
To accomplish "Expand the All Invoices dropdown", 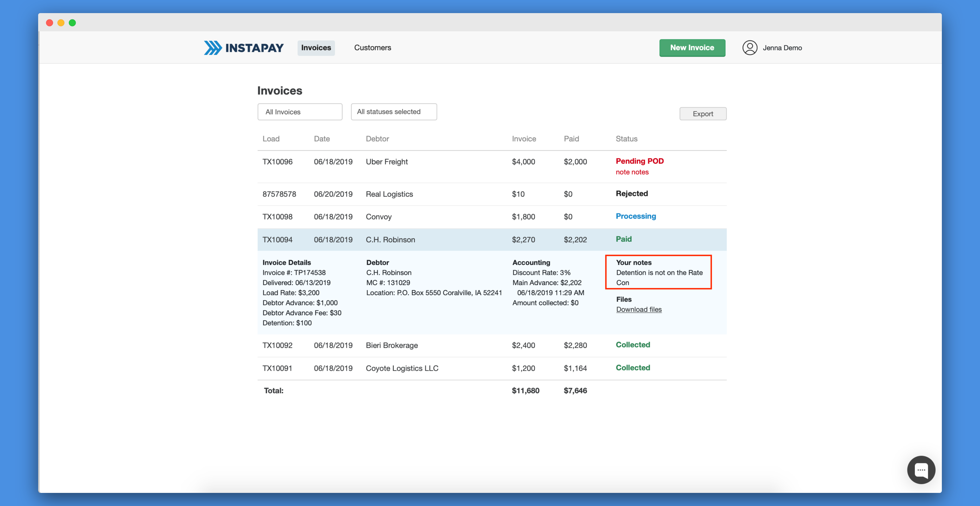I will 300,112.
